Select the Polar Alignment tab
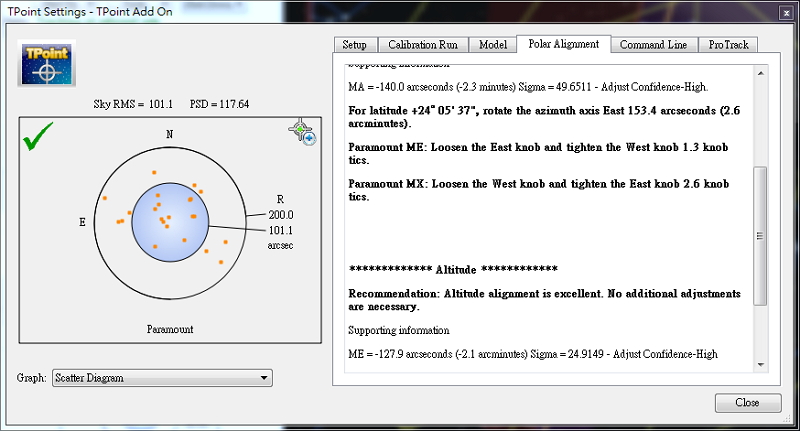Screen dimensions: 800x431 [564, 44]
